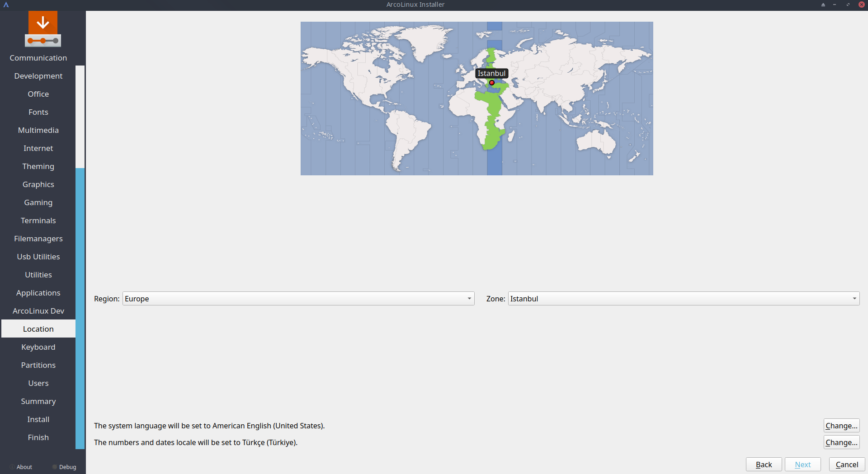
Task: Select the Internet step in the sidebar
Action: 38,148
